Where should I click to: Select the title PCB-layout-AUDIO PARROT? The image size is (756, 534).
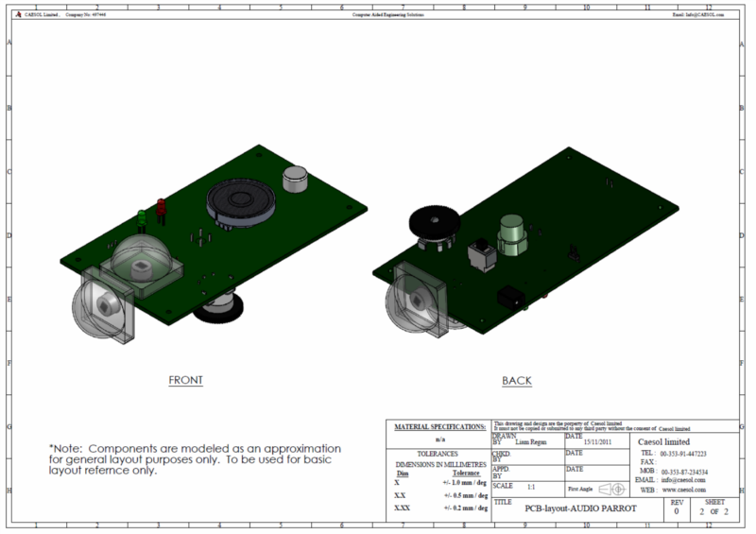coord(580,508)
